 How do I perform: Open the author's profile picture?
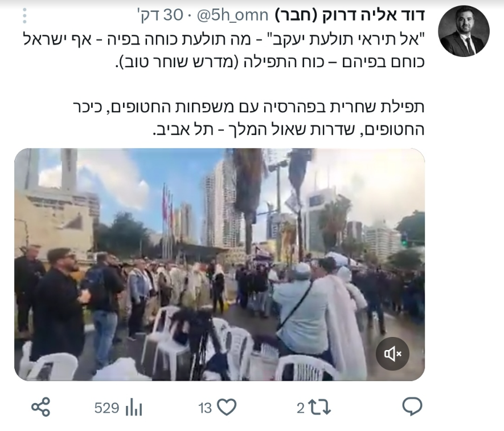464,31
